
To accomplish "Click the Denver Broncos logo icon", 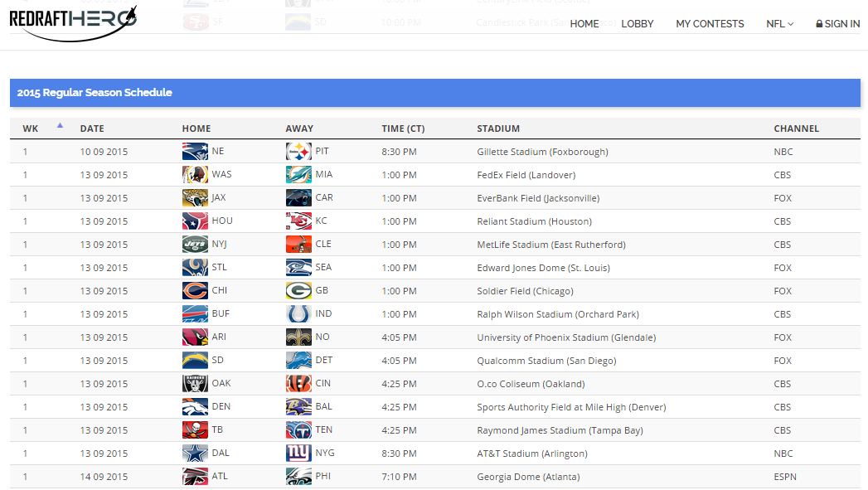I will pos(195,407).
